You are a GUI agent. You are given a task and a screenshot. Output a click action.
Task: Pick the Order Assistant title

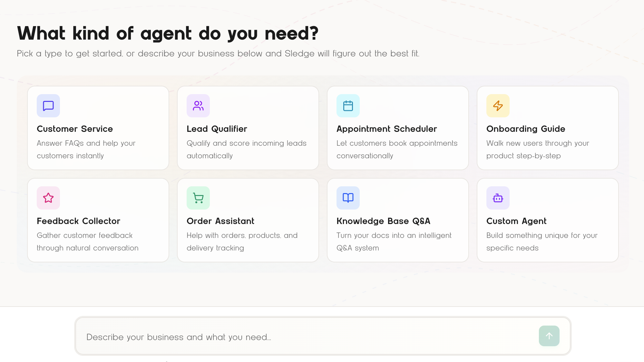tap(220, 221)
